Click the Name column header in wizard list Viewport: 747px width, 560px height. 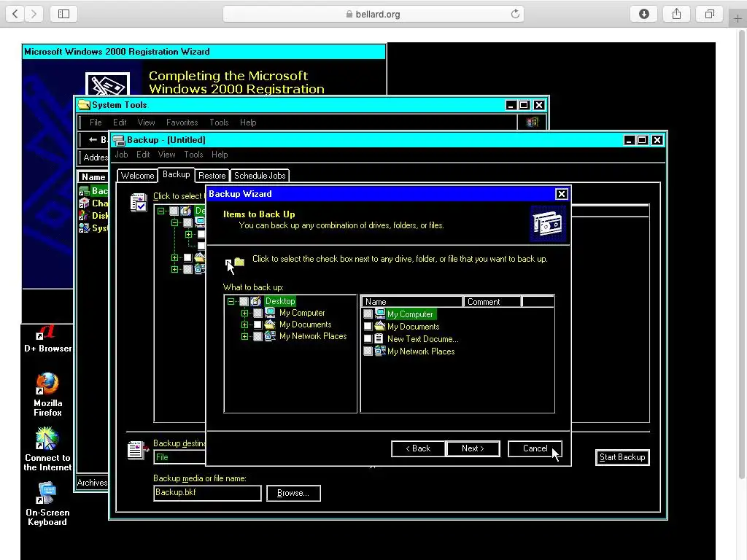pyautogui.click(x=412, y=302)
